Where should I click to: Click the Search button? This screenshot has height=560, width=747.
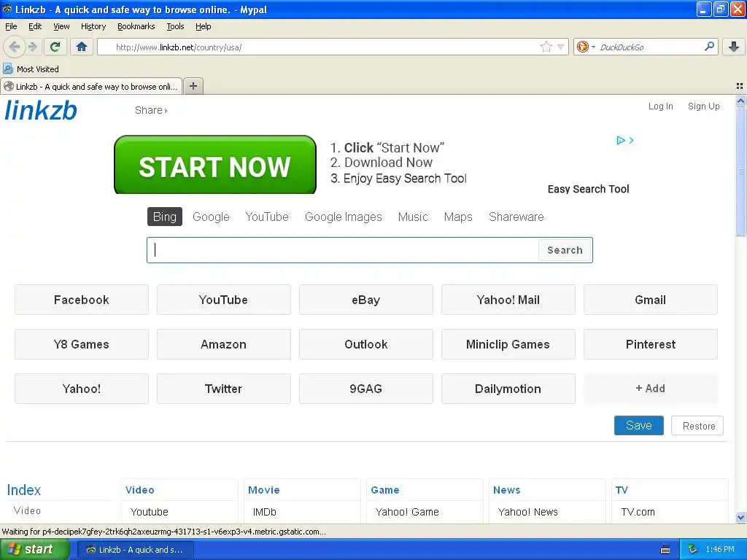[565, 250]
